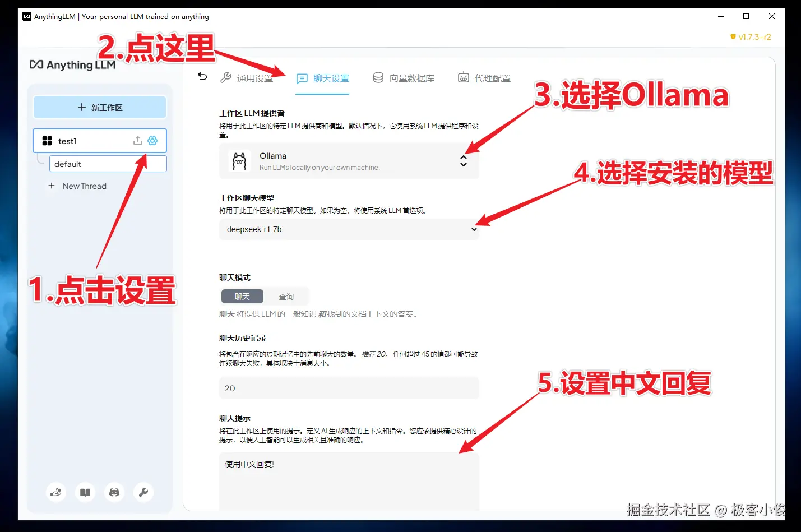
Task: Click the upload documents icon for test1
Action: pyautogui.click(x=137, y=141)
